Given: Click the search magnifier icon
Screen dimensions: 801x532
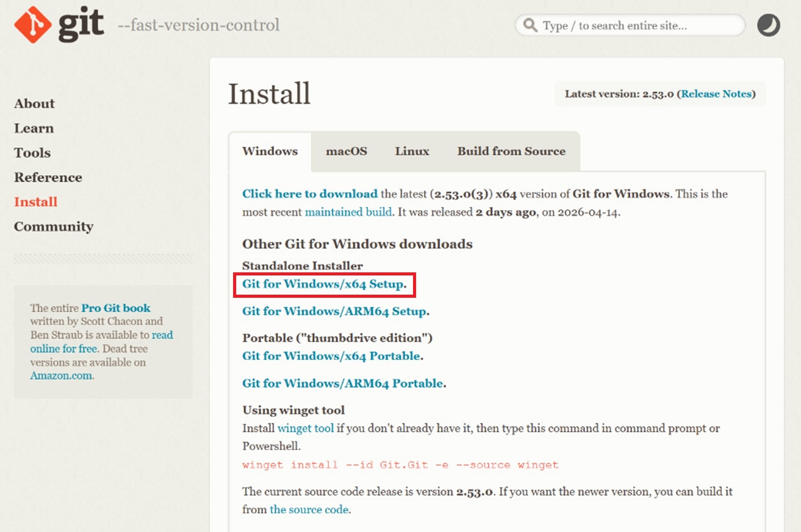Looking at the screenshot, I should tap(530, 25).
